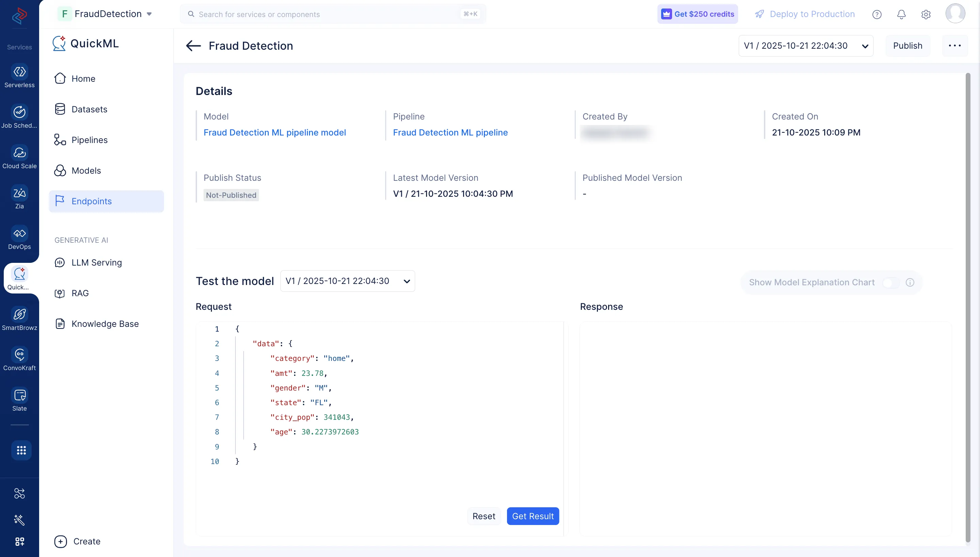Viewport: 980px width, 557px height.
Task: Open the Test the model version dropdown
Action: click(347, 281)
